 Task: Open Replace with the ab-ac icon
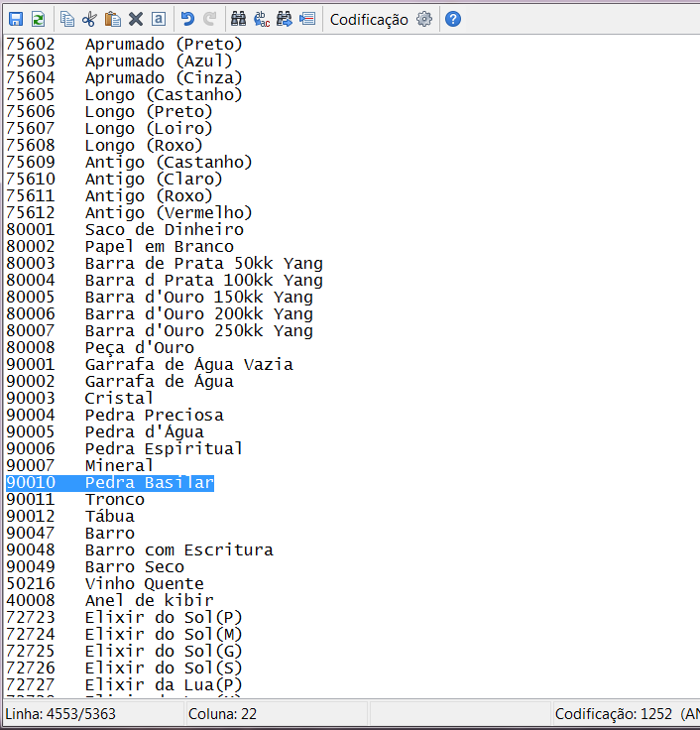click(x=262, y=19)
